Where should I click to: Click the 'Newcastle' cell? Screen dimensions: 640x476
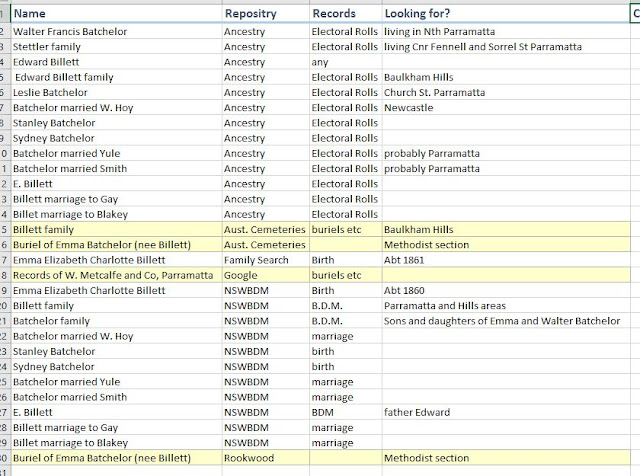(506, 108)
